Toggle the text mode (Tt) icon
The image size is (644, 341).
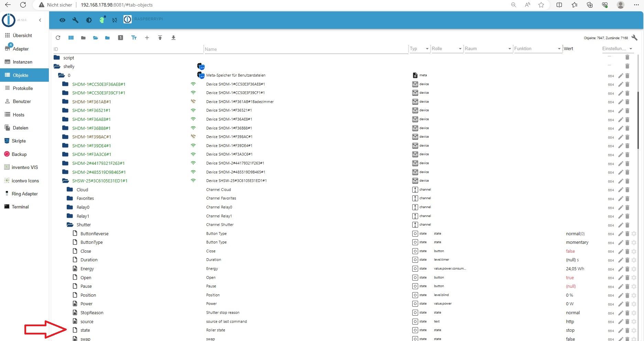134,38
